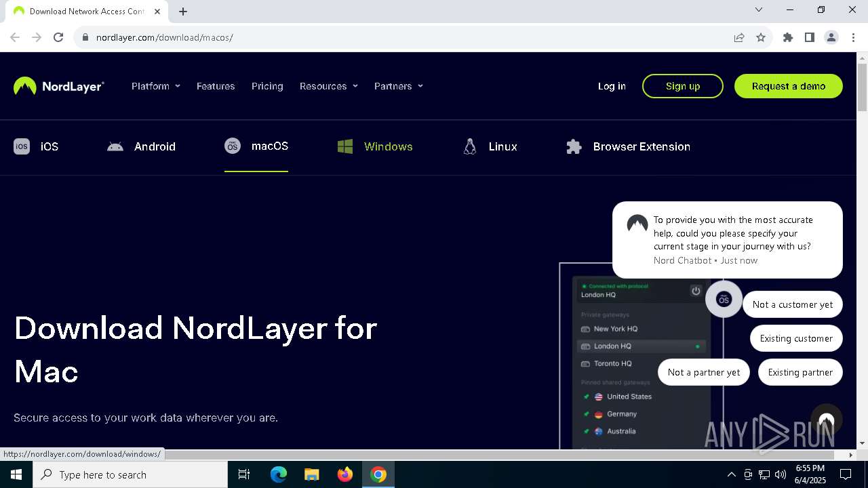Open the tab search chevron
The image size is (868, 488).
(759, 9)
